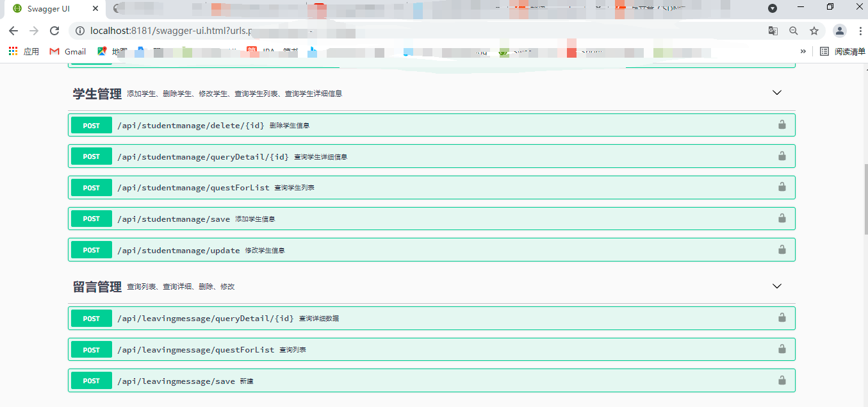The image size is (868, 407).
Task: Click the bookmarks bar overflow chevron
Action: [x=803, y=51]
